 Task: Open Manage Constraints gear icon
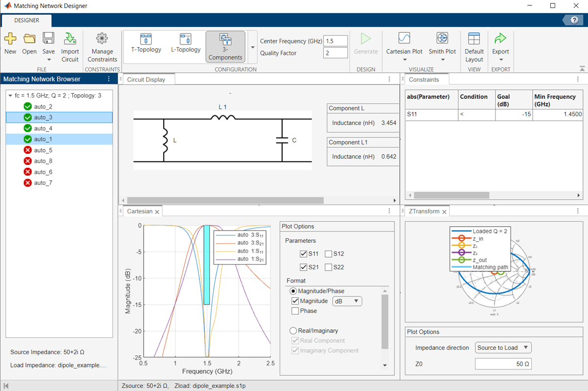102,39
